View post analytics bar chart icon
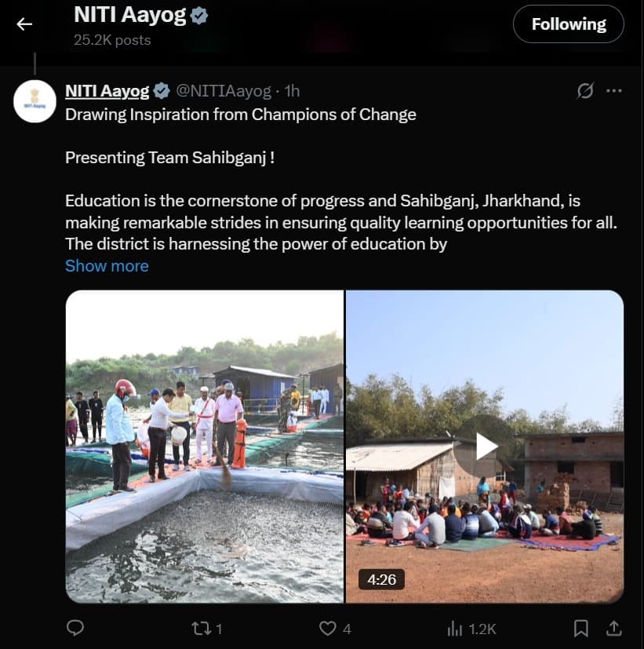This screenshot has width=644, height=649. click(x=455, y=628)
